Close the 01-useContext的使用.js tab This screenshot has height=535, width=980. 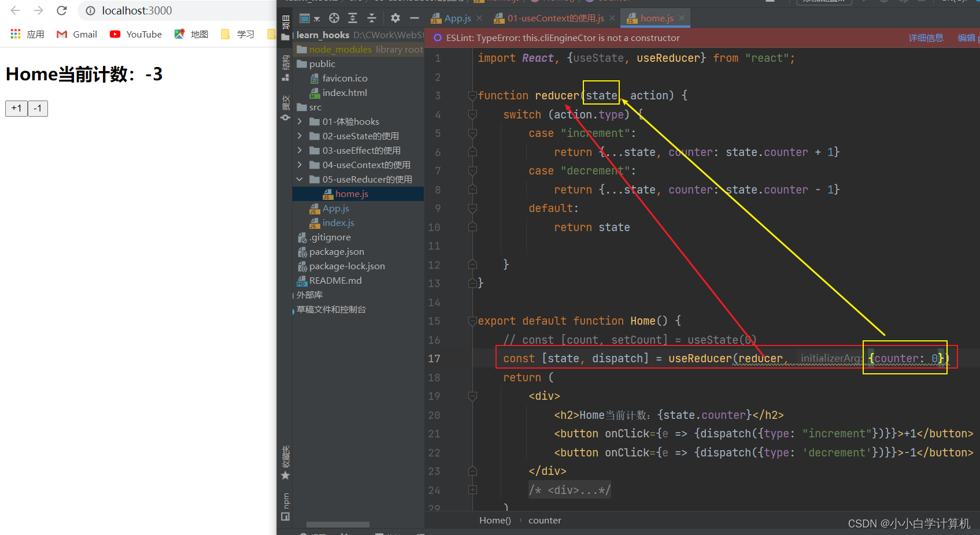[612, 18]
